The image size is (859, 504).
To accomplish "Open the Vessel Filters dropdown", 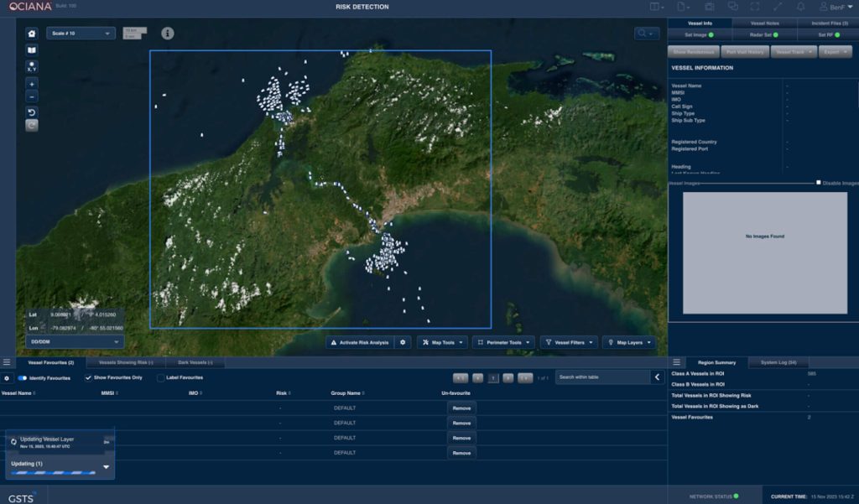I will coord(569,342).
